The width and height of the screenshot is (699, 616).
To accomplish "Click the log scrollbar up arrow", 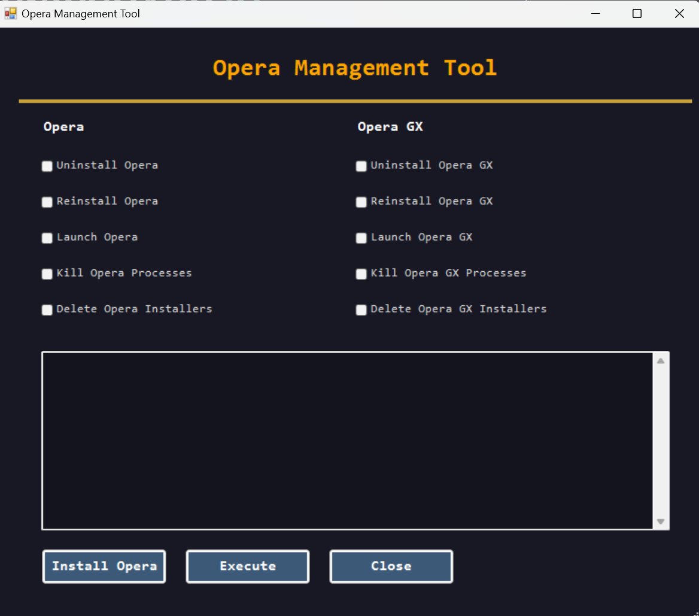I will click(x=661, y=361).
